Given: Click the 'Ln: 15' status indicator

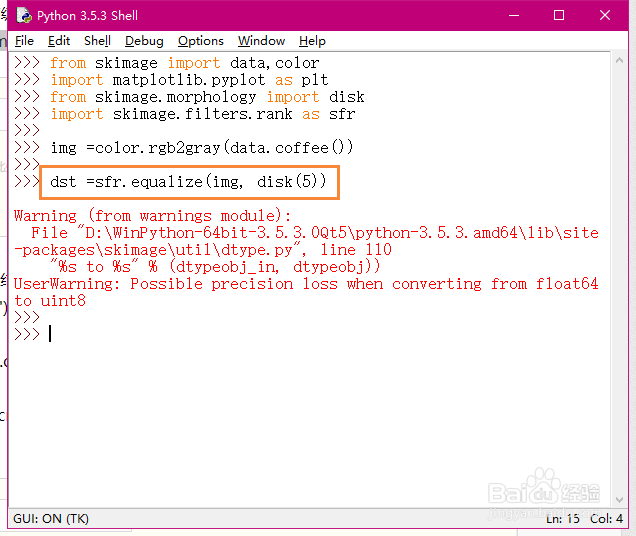Looking at the screenshot, I should click(x=563, y=519).
